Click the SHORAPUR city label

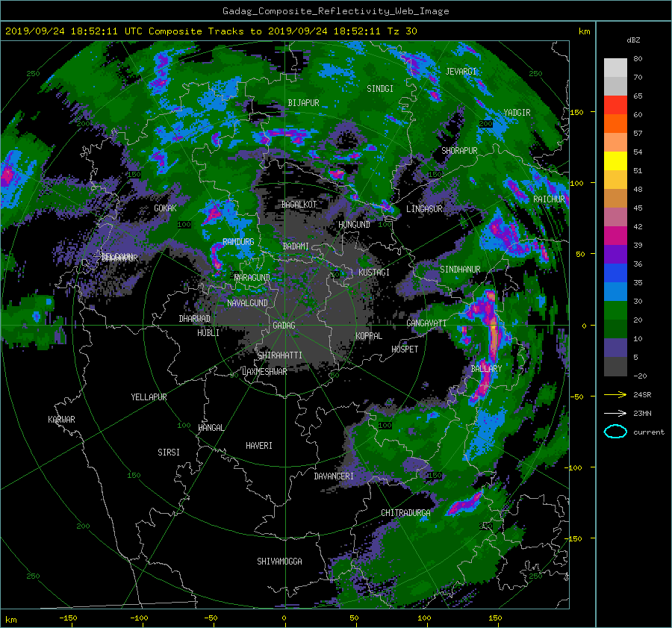coord(459,151)
